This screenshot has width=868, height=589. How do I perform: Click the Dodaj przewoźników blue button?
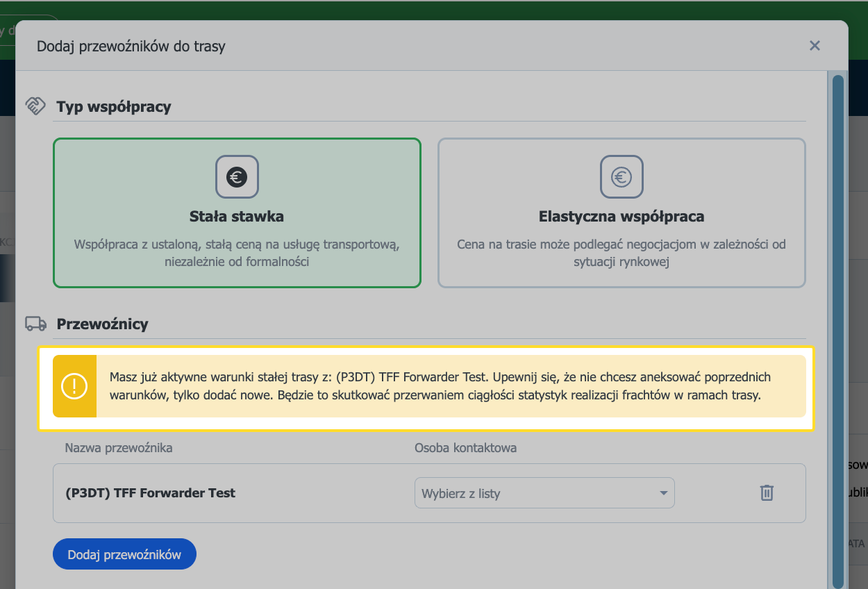tap(124, 554)
